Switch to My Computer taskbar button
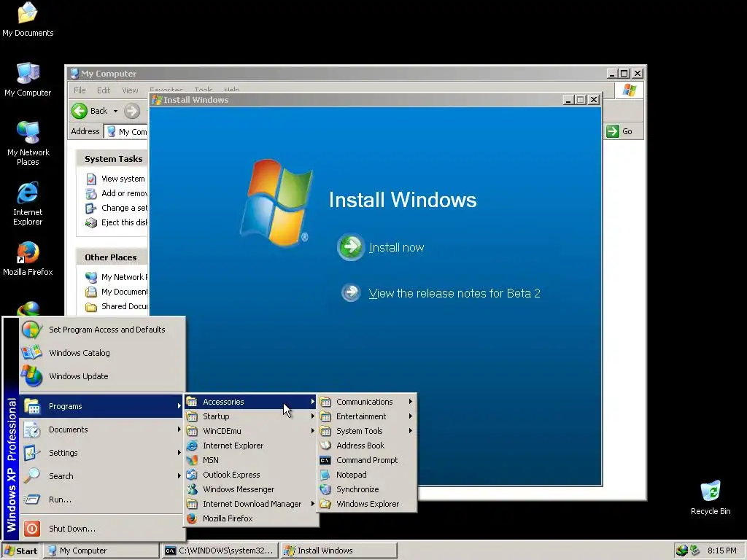Image resolution: width=747 pixels, height=560 pixels. pyautogui.click(x=101, y=551)
